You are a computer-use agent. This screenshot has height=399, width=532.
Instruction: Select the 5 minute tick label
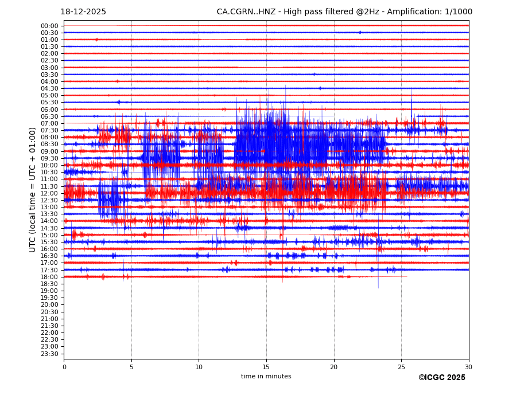click(131, 367)
